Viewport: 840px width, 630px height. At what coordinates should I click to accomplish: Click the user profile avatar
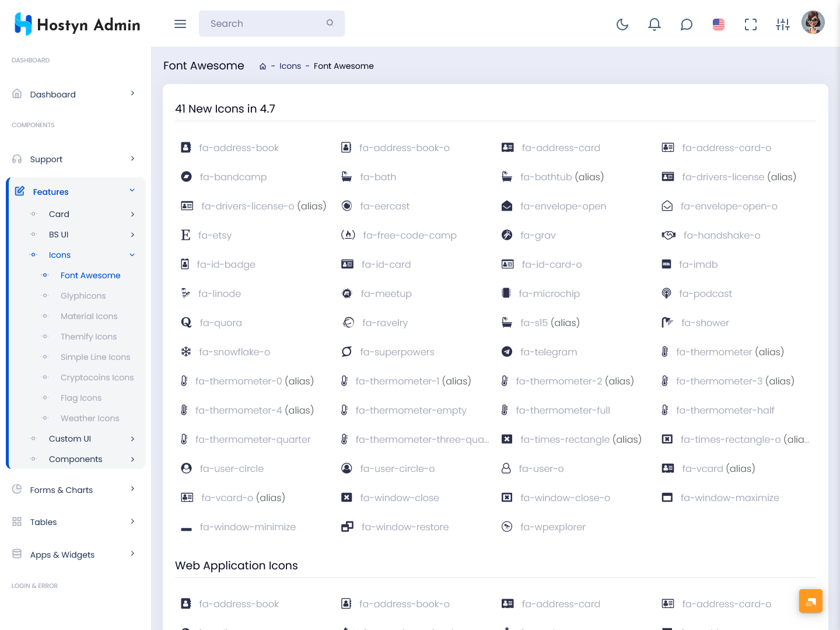tap(813, 23)
